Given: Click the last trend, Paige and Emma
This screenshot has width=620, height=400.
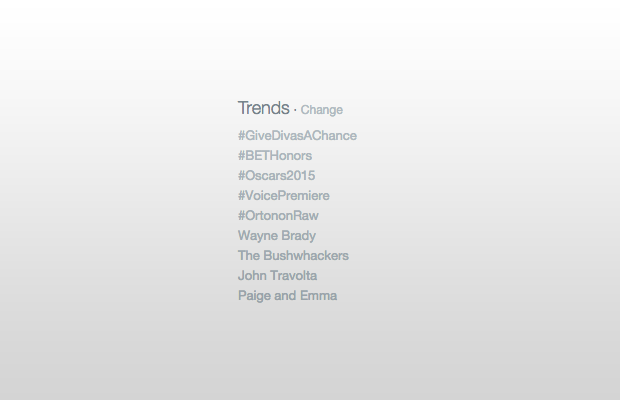Looking at the screenshot, I should pyautogui.click(x=287, y=296).
